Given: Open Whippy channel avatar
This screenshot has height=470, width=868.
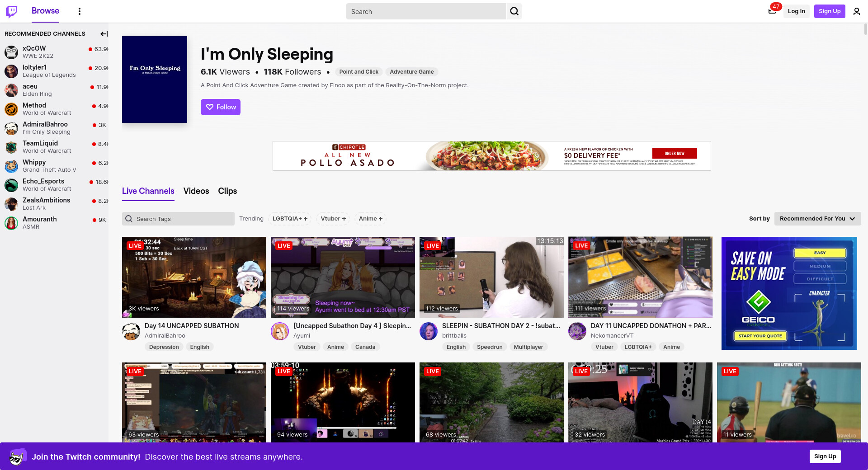Looking at the screenshot, I should pos(11,166).
